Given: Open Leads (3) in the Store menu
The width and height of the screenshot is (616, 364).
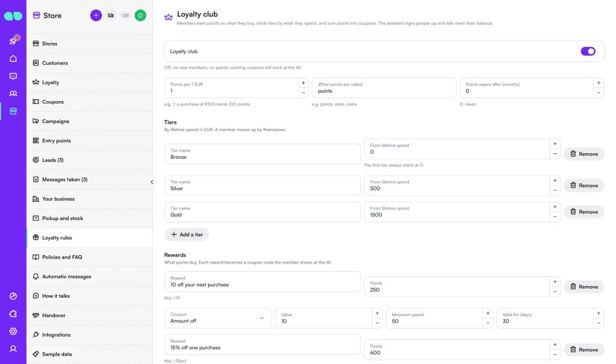Looking at the screenshot, I should (x=89, y=160).
